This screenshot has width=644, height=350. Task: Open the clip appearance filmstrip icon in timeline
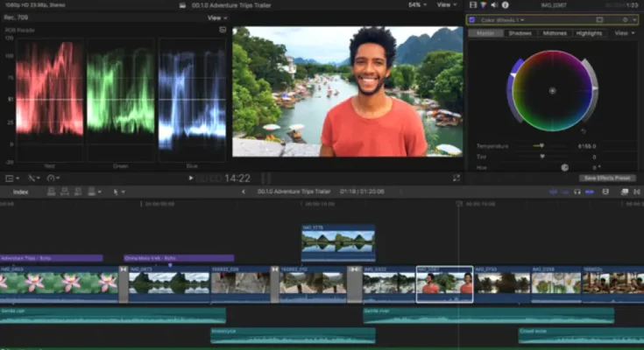coord(605,192)
